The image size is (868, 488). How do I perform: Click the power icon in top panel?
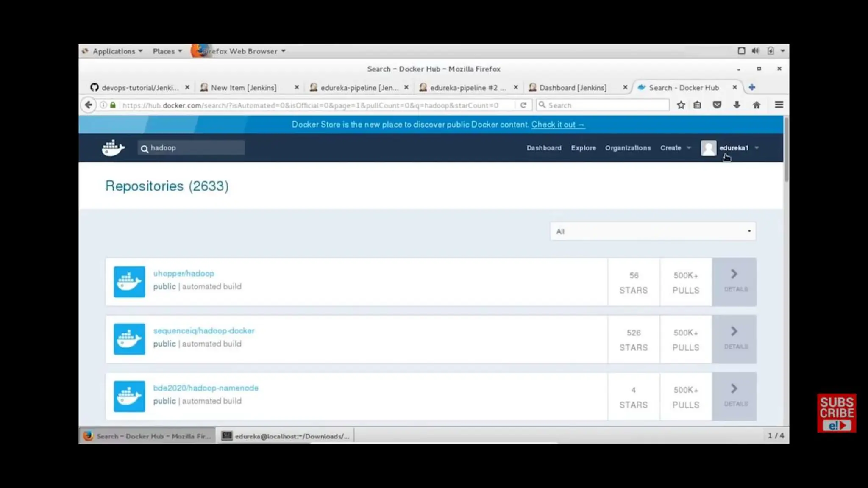[771, 51]
